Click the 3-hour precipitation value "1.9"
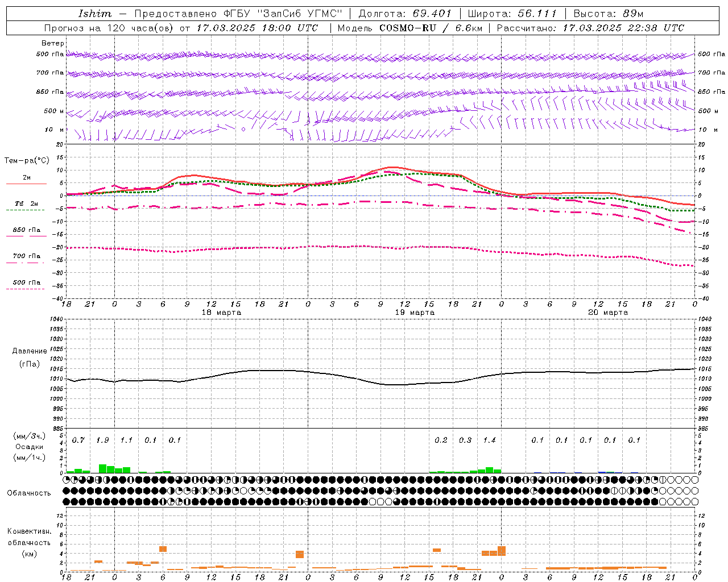 point(102,440)
